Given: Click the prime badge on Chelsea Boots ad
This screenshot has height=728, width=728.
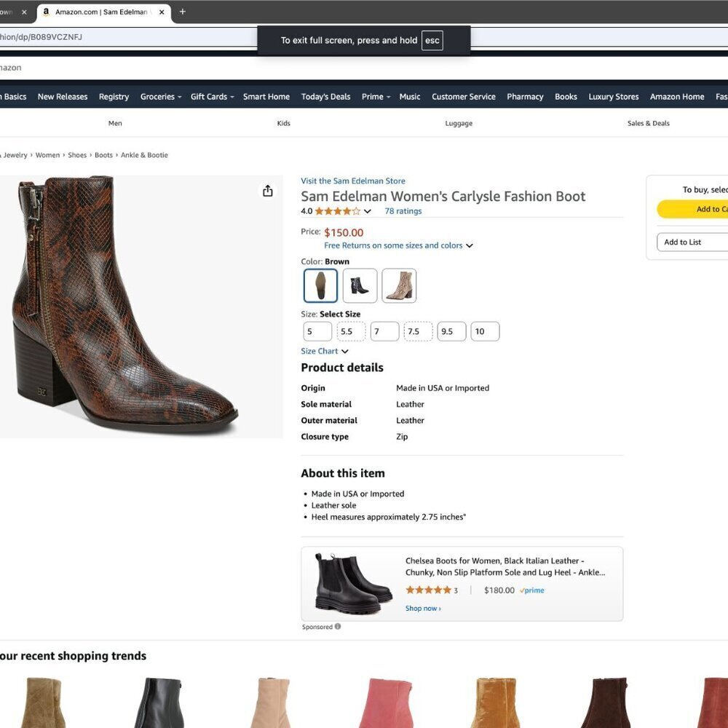Looking at the screenshot, I should point(531,590).
